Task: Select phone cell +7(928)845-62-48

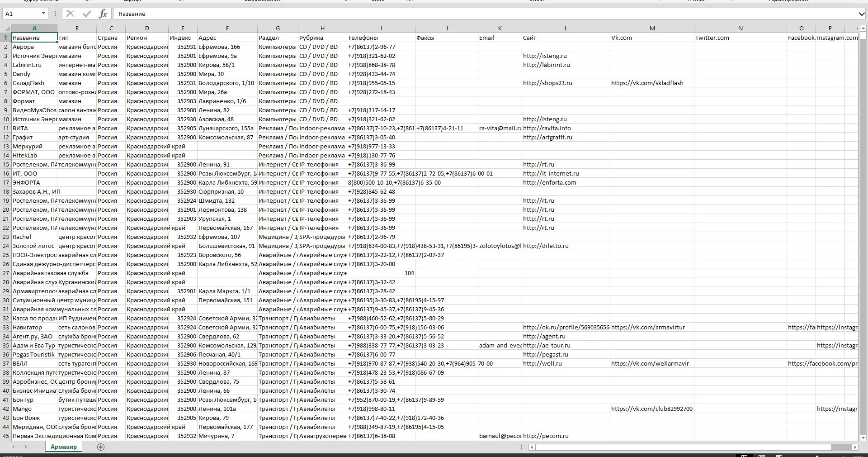Action: (381, 192)
